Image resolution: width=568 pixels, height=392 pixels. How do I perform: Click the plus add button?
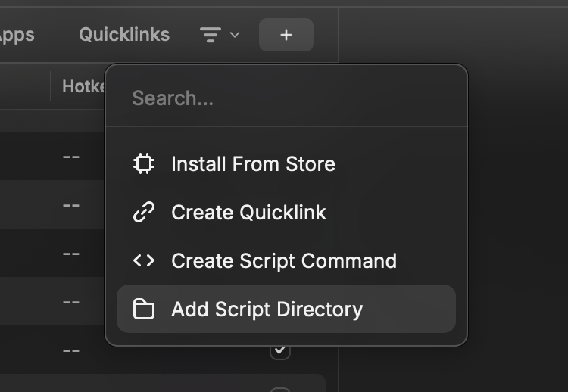(x=286, y=35)
